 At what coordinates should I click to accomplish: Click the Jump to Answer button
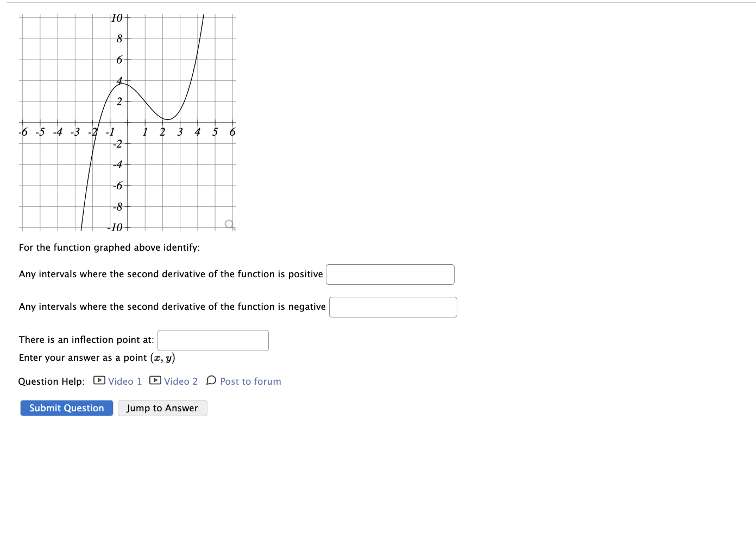162,408
